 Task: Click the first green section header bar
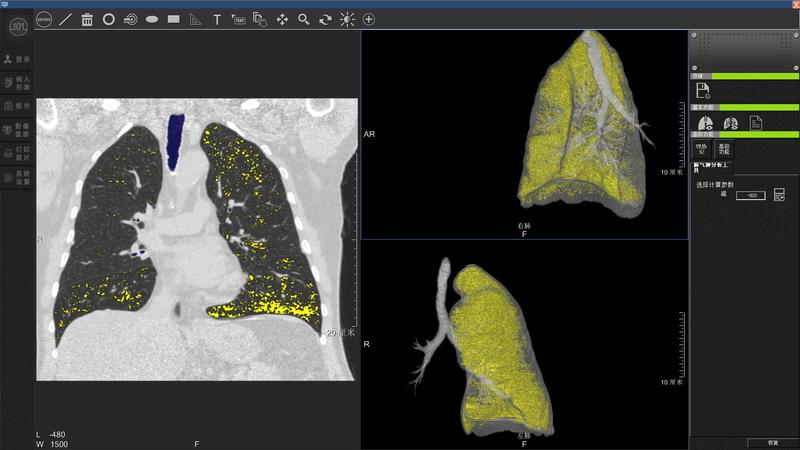(x=745, y=76)
